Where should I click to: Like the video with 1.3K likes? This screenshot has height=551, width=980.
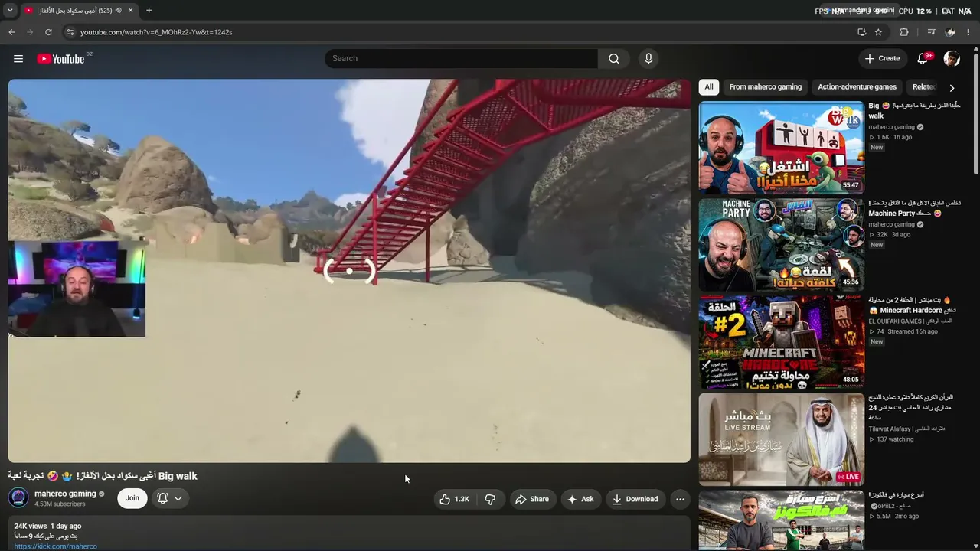(454, 499)
